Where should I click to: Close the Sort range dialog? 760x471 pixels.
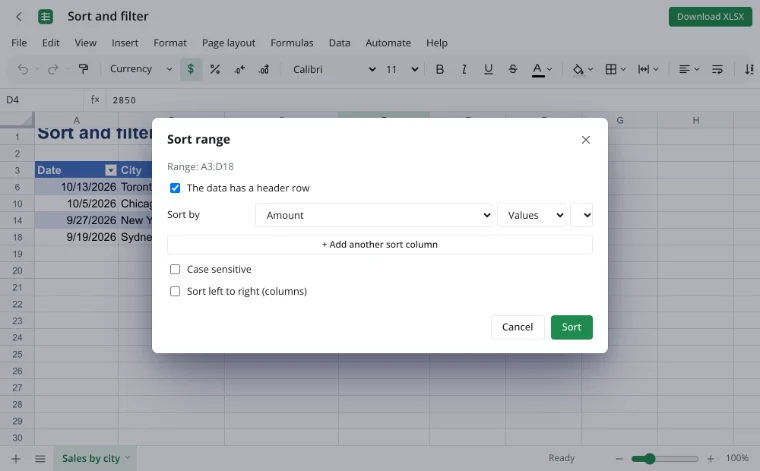click(586, 140)
